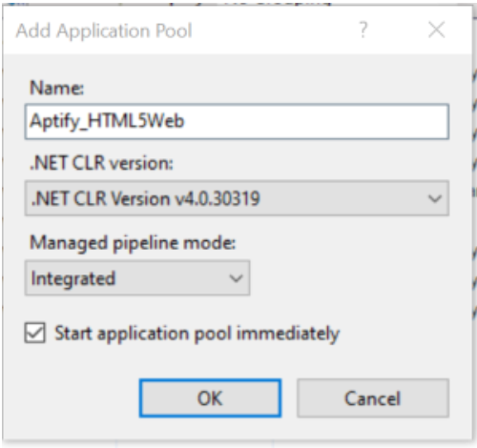The height and width of the screenshot is (448, 477).
Task: Click the 'Managed pipeline mode:' label
Action: point(133,243)
